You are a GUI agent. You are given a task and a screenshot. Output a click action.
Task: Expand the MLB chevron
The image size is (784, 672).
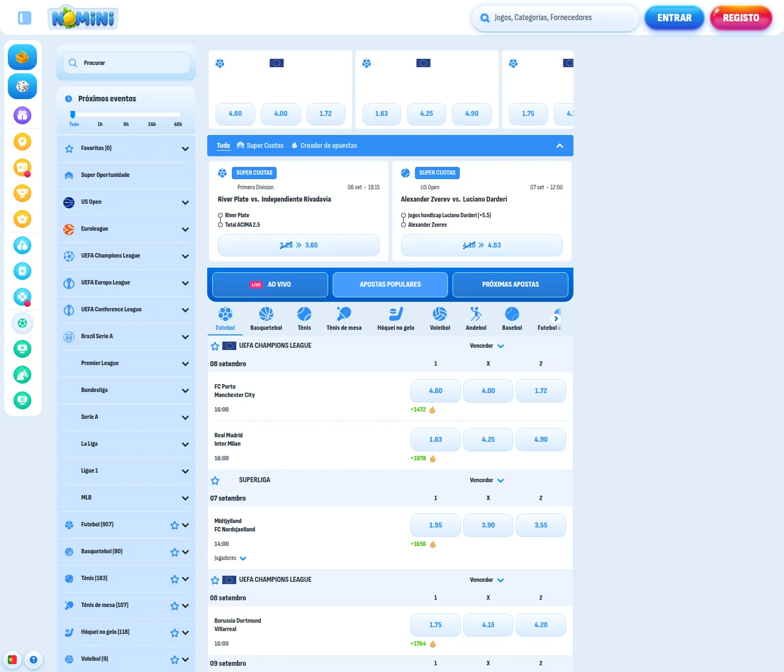coord(185,498)
